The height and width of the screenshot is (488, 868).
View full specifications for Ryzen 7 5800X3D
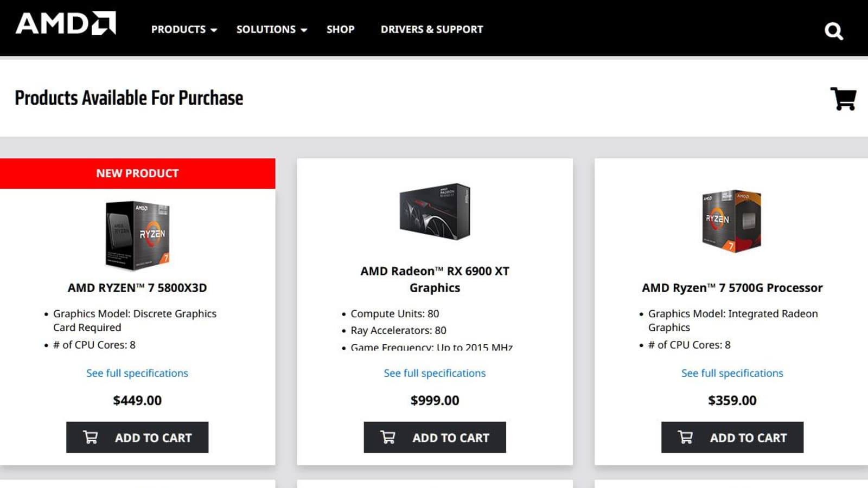pos(137,373)
